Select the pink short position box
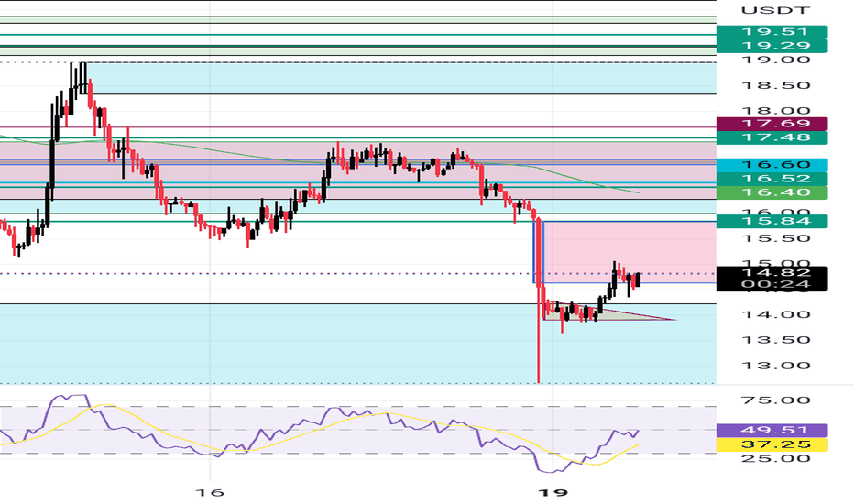 tap(630, 252)
